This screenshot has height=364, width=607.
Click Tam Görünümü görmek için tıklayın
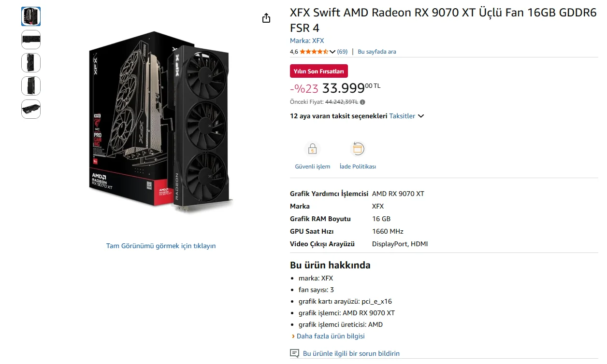161,246
